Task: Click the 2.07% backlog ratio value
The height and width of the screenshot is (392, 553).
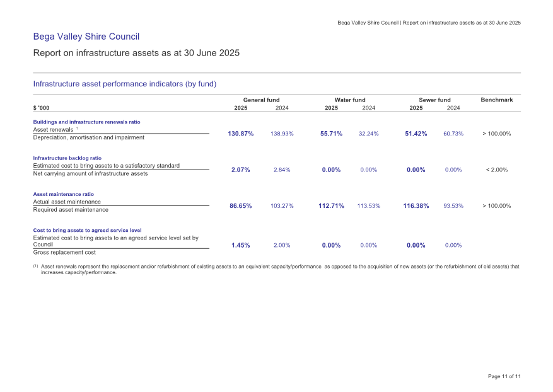Action: click(240, 170)
